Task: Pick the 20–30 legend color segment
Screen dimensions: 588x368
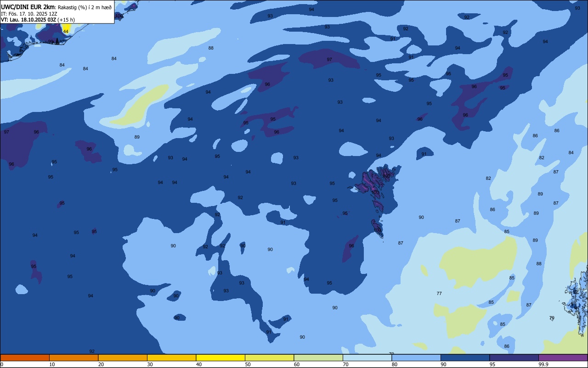Action: pos(123,357)
